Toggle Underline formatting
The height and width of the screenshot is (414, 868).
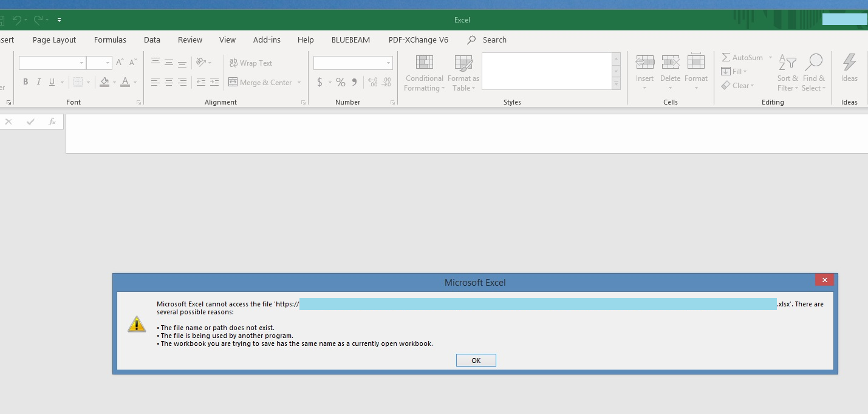click(52, 82)
